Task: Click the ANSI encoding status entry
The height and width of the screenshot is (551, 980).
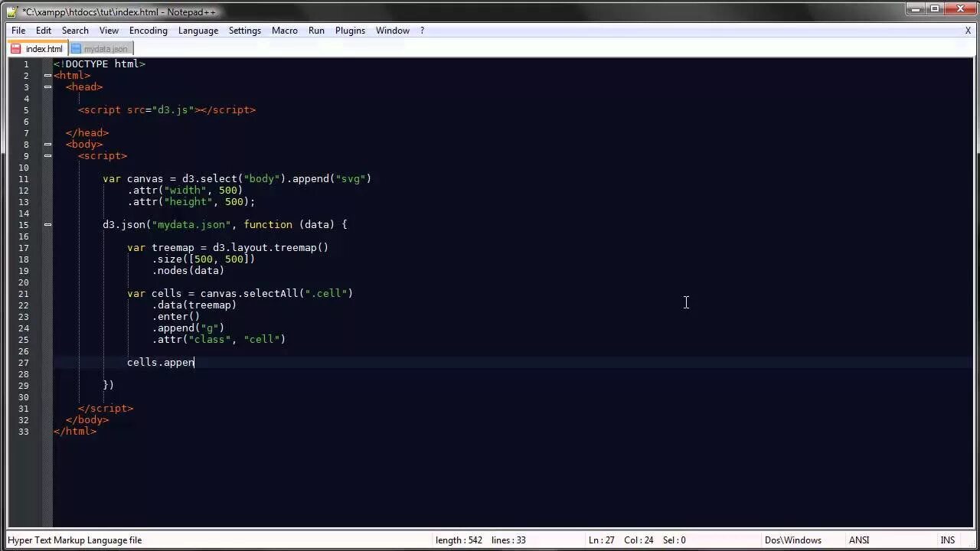Action: click(x=859, y=540)
